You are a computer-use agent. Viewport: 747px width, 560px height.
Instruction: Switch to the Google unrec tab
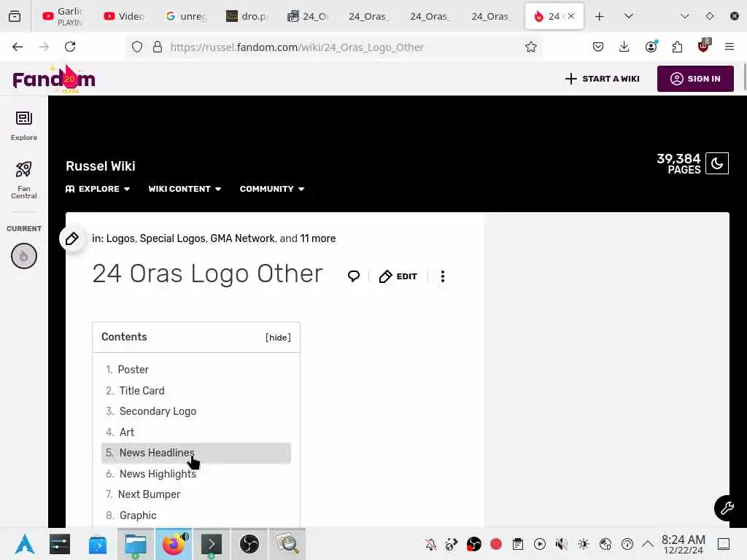pos(186,16)
